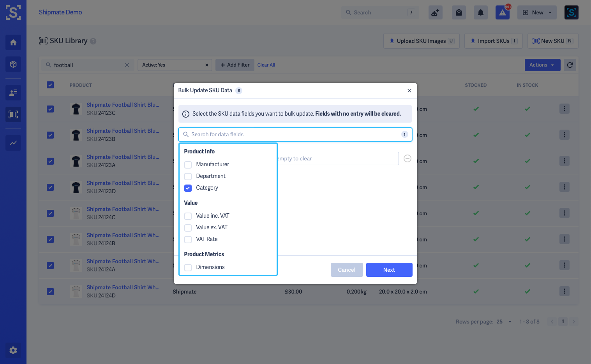Click the Clear All filters link
Image resolution: width=591 pixels, height=364 pixels.
coord(266,65)
